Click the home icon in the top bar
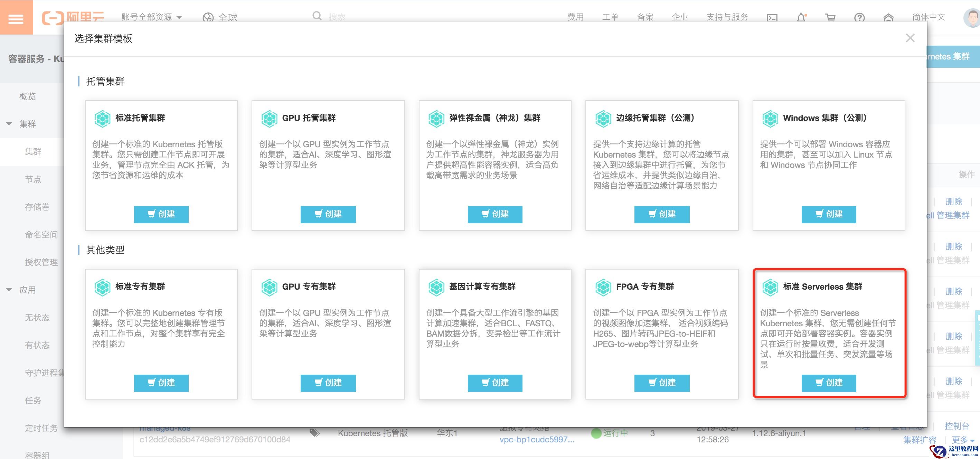This screenshot has width=980, height=459. click(888, 18)
